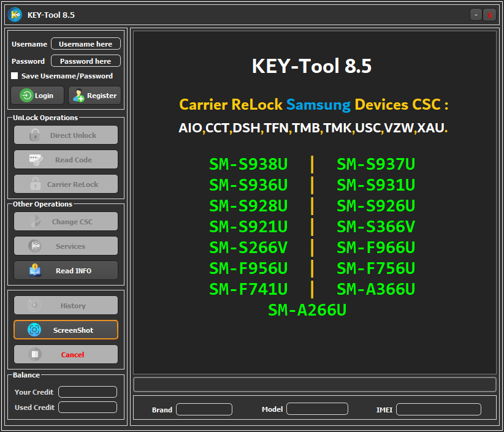This screenshot has height=432, width=504.
Task: Click the Your Credit field
Action: tap(88, 392)
